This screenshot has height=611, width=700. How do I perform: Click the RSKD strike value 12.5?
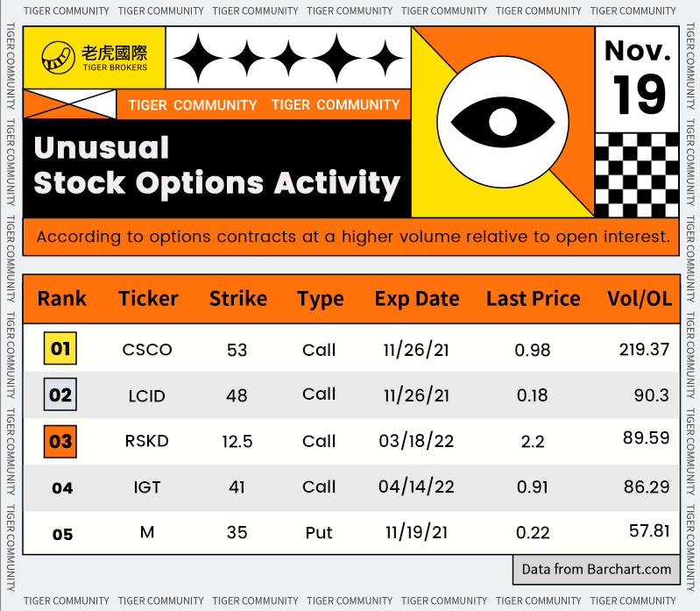tap(237, 441)
